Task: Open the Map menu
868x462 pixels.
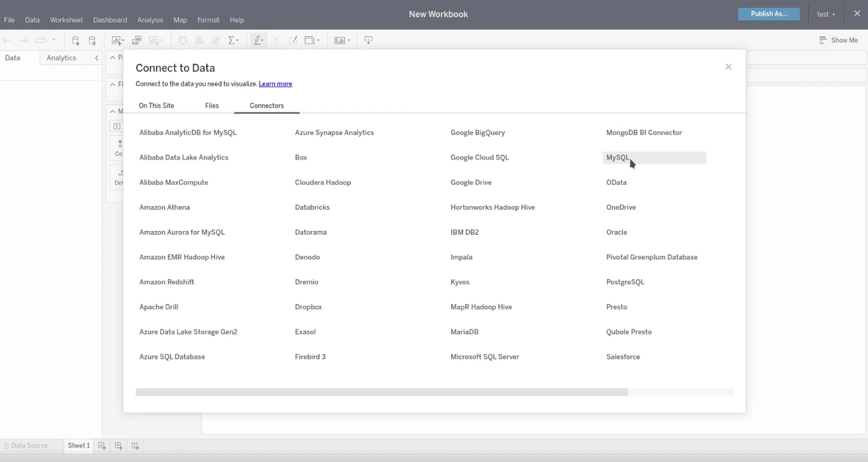Action: (x=180, y=20)
